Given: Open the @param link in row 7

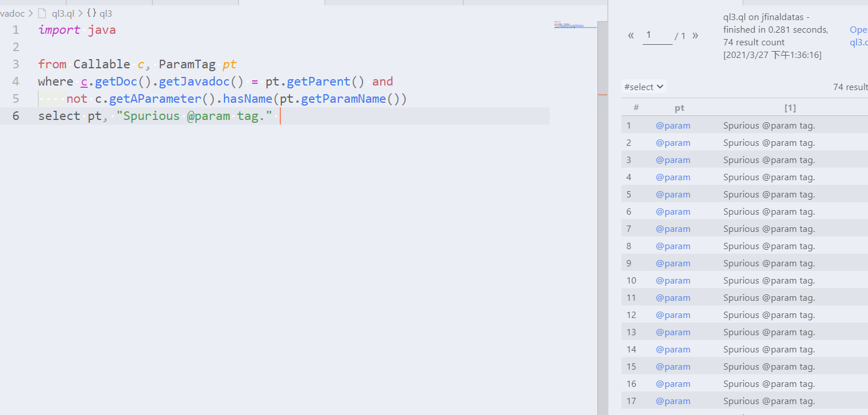Looking at the screenshot, I should (x=673, y=229).
